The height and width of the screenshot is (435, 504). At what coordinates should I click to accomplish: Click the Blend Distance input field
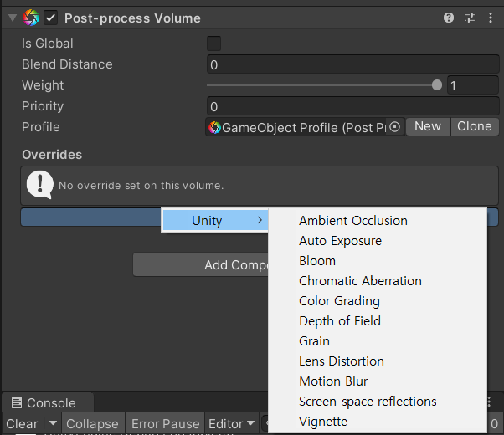click(x=353, y=64)
